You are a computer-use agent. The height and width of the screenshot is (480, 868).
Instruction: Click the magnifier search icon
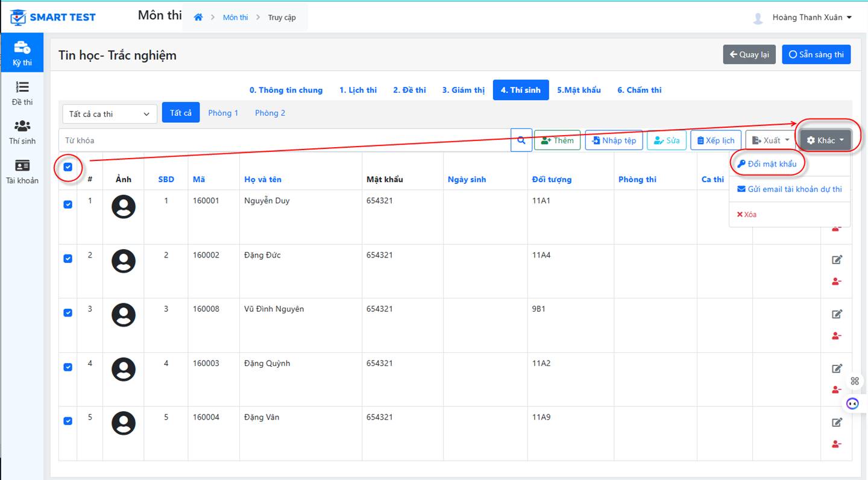coord(521,141)
